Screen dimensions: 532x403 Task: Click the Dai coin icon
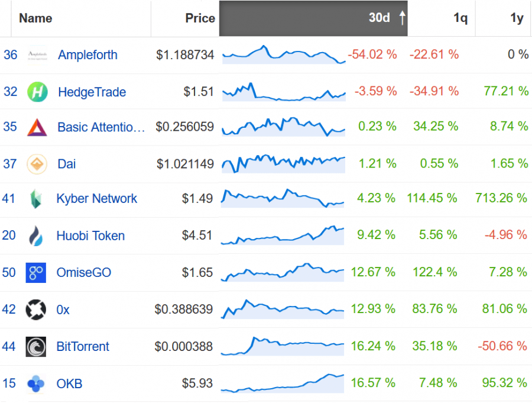37,164
